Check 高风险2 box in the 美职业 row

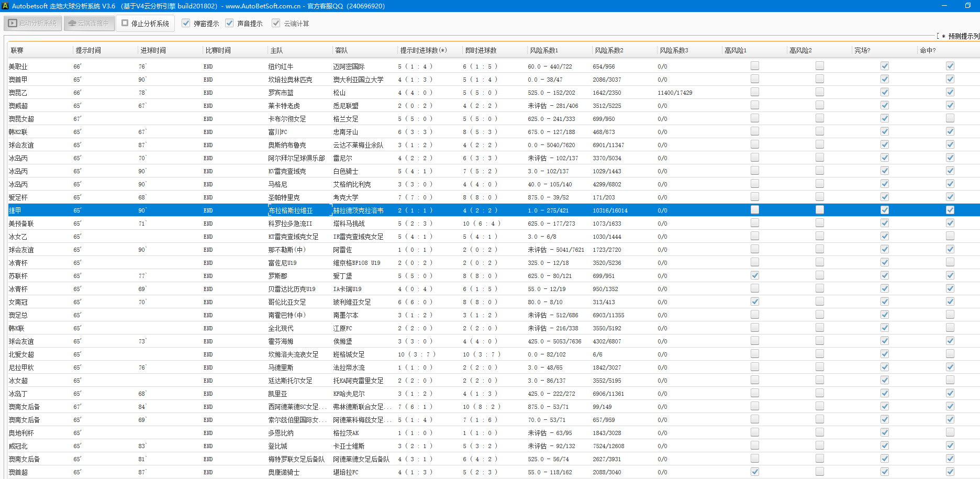tap(819, 66)
